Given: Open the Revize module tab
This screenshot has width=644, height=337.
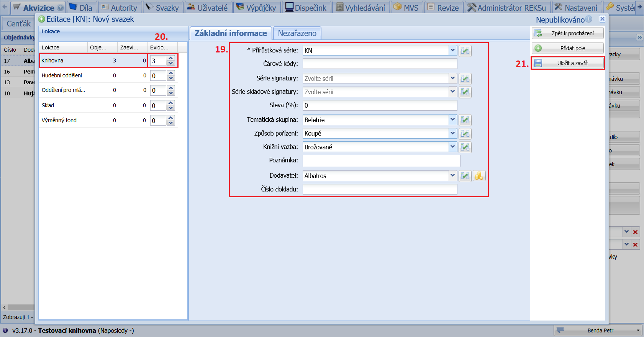Looking at the screenshot, I should [x=443, y=8].
